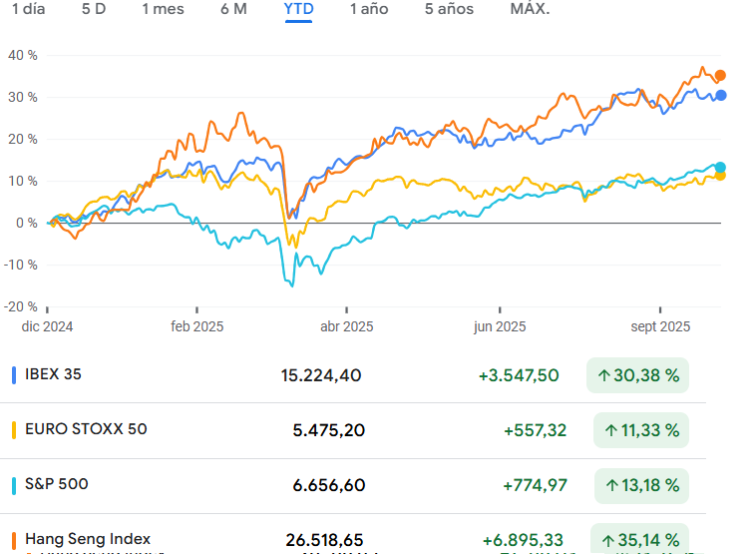Viewport: 756px width, 554px height.
Task: Switch to the 1 día time range
Action: click(27, 9)
